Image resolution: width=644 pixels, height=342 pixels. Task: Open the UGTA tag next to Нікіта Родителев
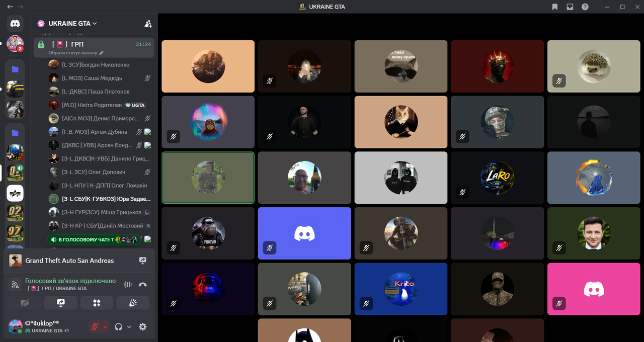pos(135,105)
